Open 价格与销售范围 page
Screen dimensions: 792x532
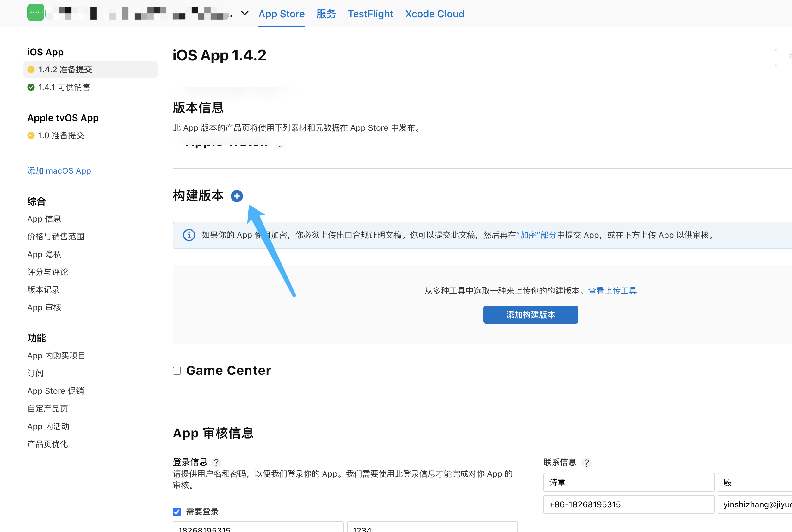coord(56,237)
